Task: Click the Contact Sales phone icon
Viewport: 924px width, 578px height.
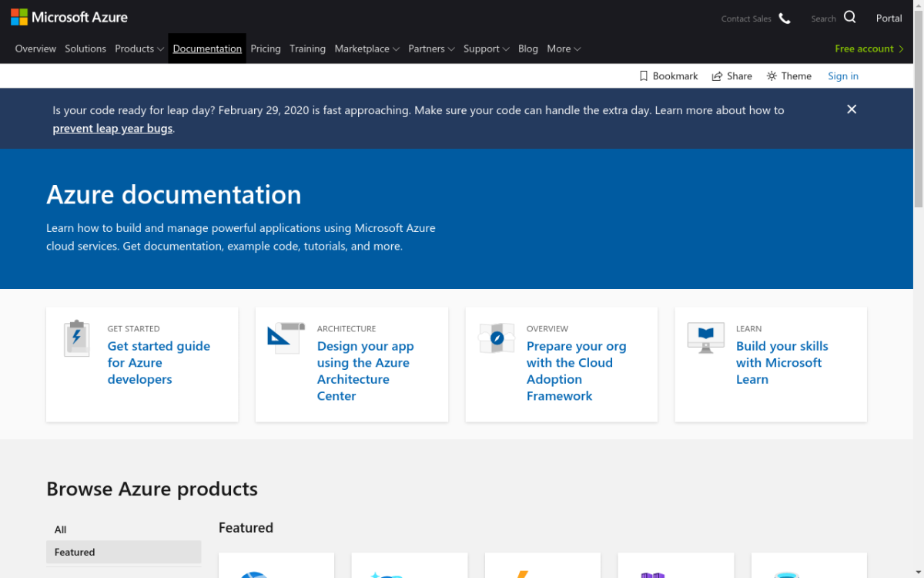Action: tap(785, 18)
